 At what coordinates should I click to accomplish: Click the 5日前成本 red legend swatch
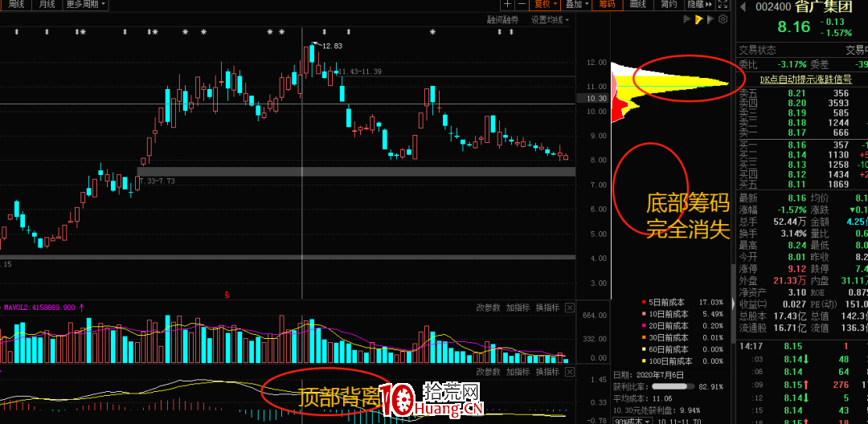(643, 303)
